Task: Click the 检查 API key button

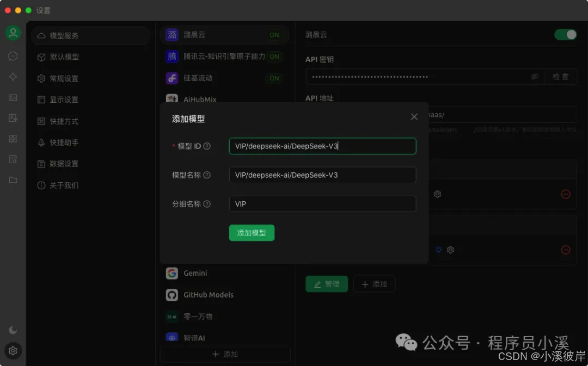Action: pos(560,77)
